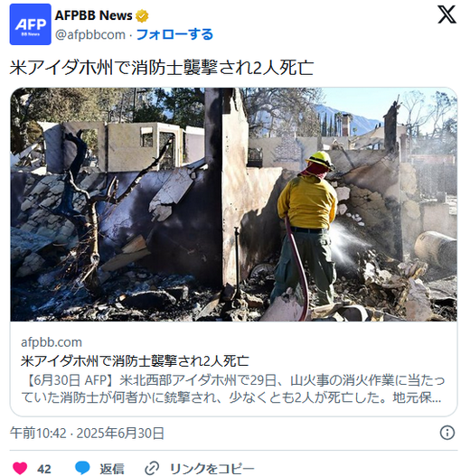
Task: Click the like count 42
Action: (x=44, y=469)
